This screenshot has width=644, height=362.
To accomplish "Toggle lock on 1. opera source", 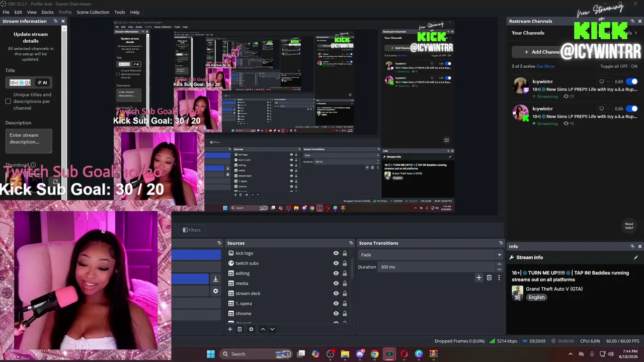I will point(345,304).
